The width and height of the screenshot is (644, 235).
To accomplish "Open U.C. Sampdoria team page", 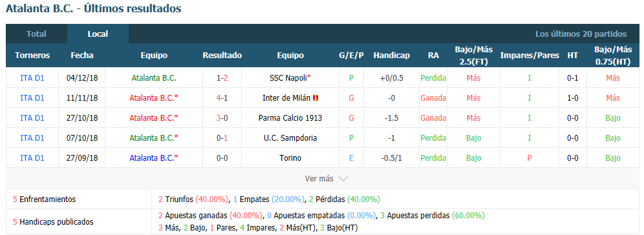I will click(x=290, y=138).
